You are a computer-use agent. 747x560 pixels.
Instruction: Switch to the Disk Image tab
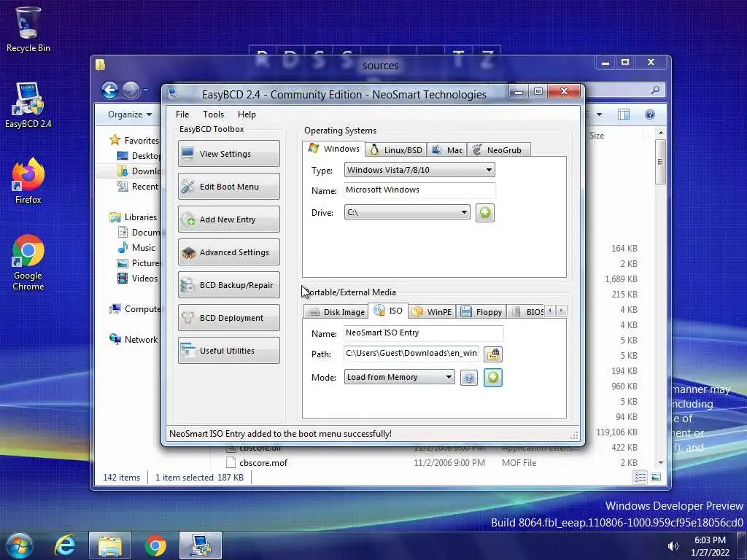[336, 312]
